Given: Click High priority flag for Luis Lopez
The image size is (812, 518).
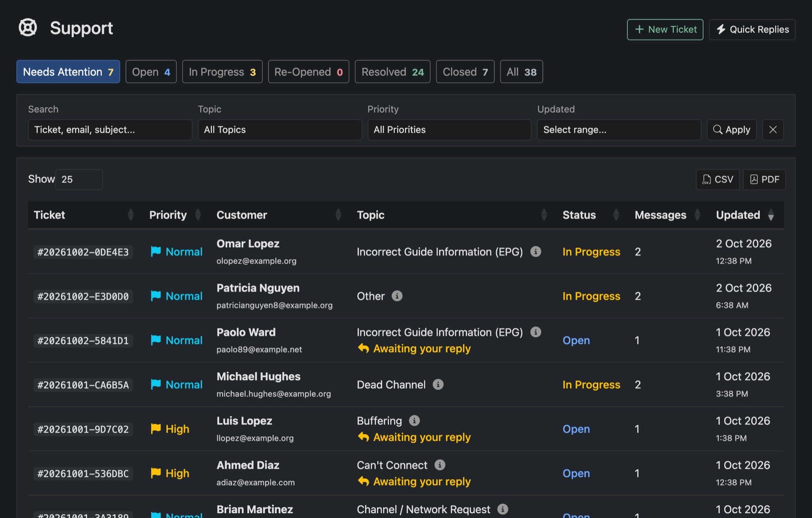Looking at the screenshot, I should (x=156, y=429).
